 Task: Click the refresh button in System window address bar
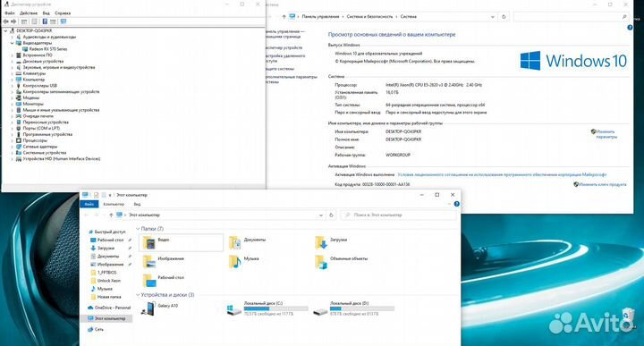click(504, 17)
